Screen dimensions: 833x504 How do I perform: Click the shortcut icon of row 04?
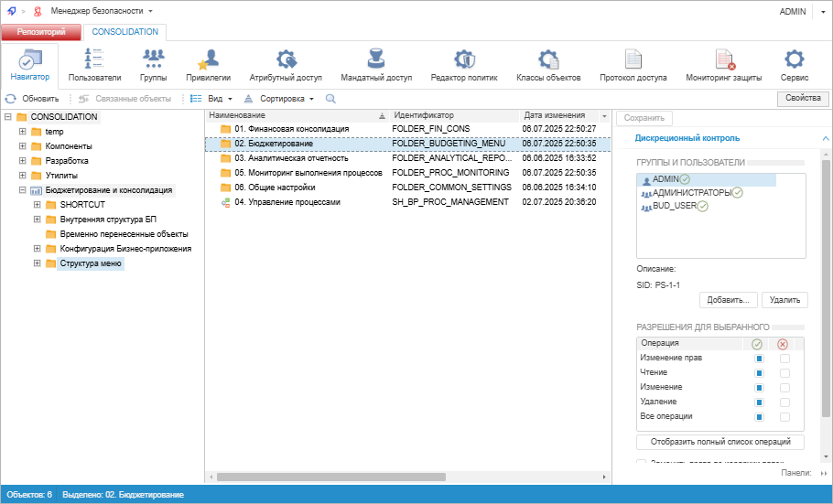click(226, 202)
